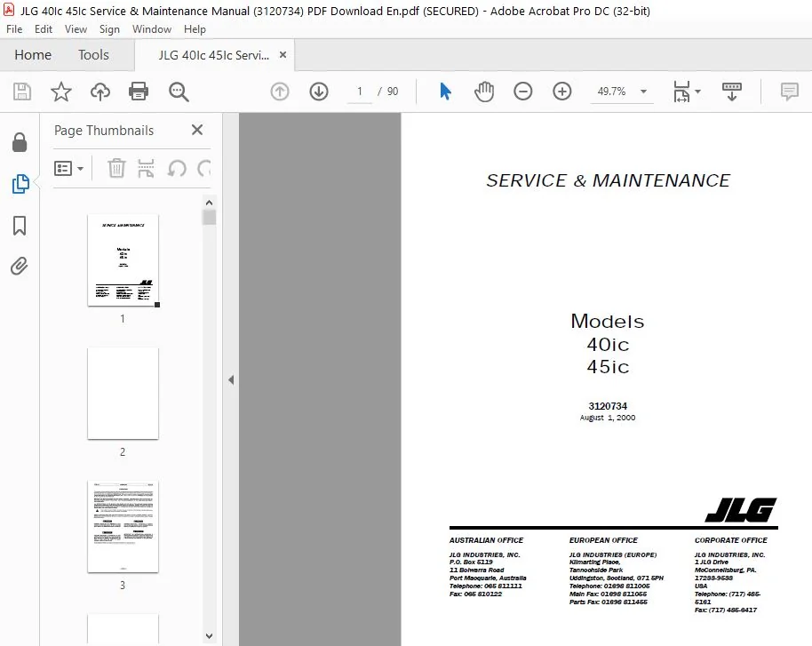Close the JLG 40Ic 45Ic document tab

coord(283,55)
